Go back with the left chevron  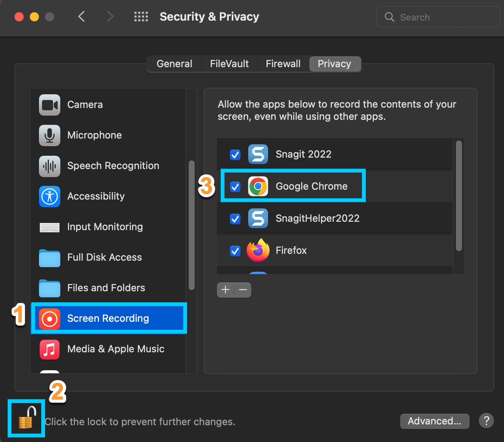click(x=81, y=16)
